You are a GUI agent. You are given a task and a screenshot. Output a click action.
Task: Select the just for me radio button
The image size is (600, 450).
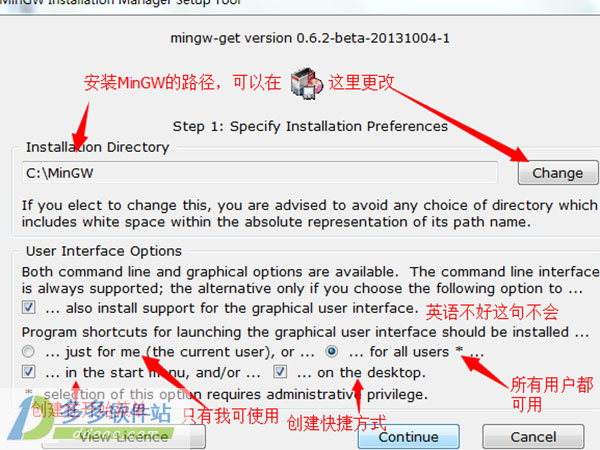pyautogui.click(x=28, y=351)
